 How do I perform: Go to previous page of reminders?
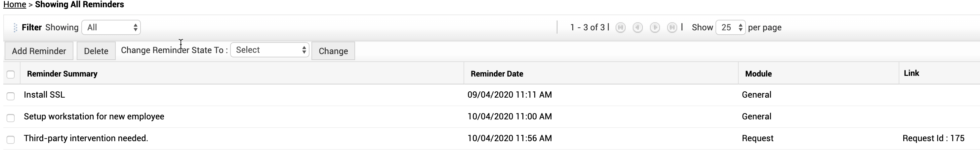tap(637, 27)
